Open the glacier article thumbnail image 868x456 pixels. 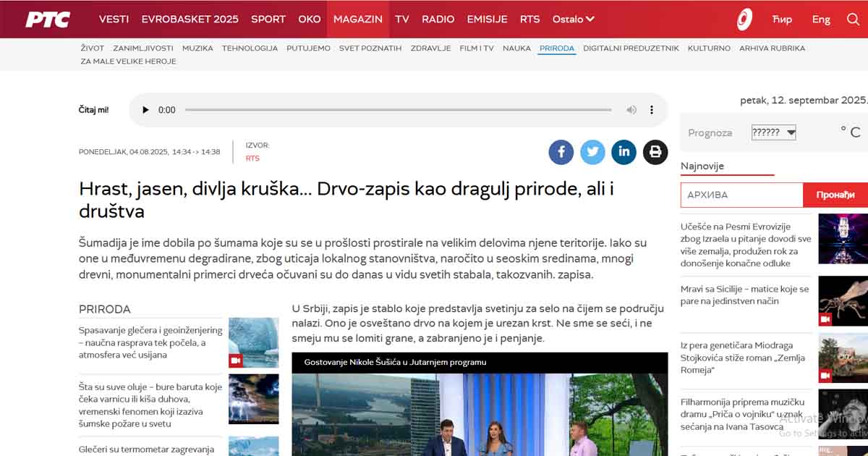click(253, 343)
